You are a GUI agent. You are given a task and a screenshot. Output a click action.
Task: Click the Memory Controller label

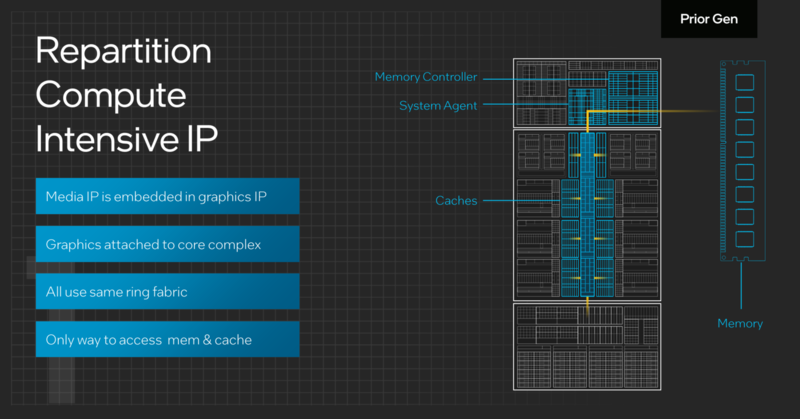425,77
